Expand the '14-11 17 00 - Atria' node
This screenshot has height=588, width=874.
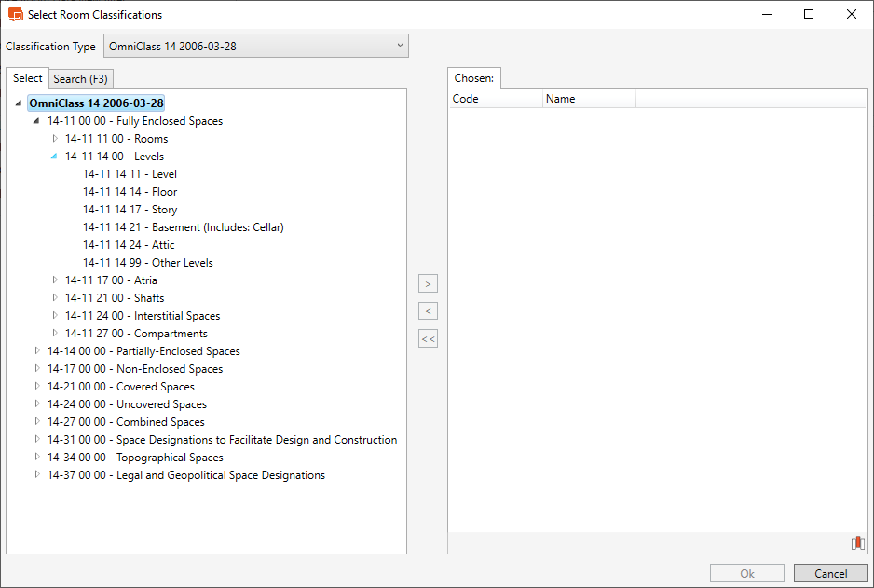(x=54, y=280)
